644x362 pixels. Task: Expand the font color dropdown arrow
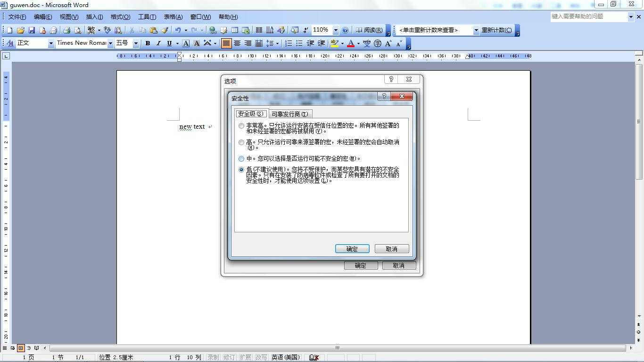pos(358,43)
